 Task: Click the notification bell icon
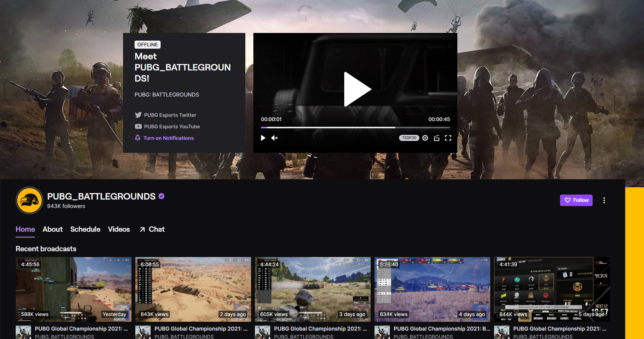click(138, 138)
